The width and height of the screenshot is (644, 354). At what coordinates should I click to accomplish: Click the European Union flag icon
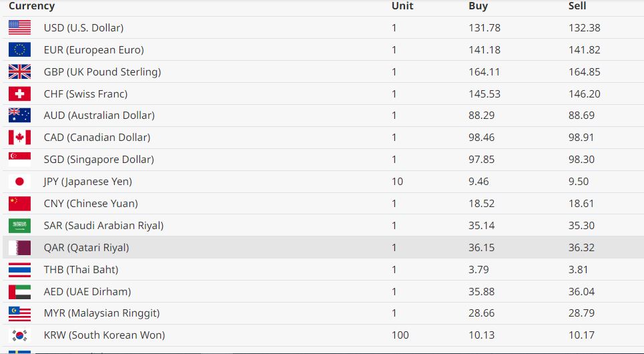tap(19, 49)
